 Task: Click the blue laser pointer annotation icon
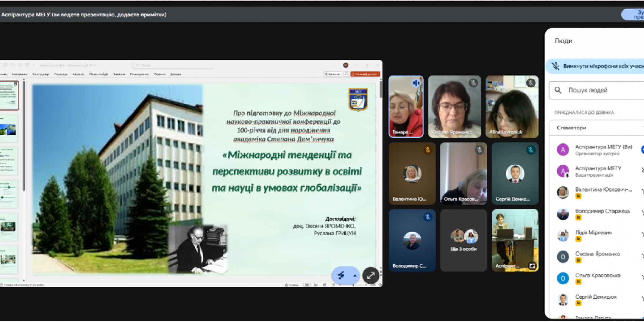tap(341, 276)
